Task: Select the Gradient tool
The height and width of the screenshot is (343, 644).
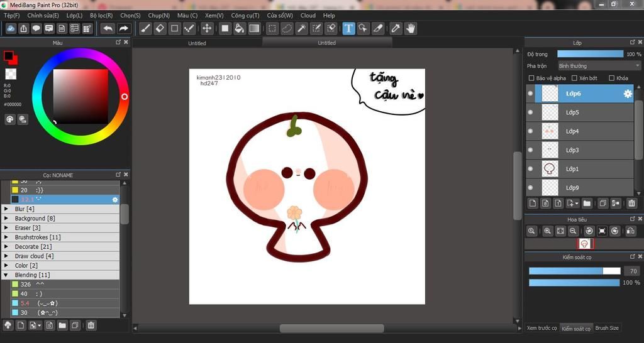Action: (x=254, y=28)
